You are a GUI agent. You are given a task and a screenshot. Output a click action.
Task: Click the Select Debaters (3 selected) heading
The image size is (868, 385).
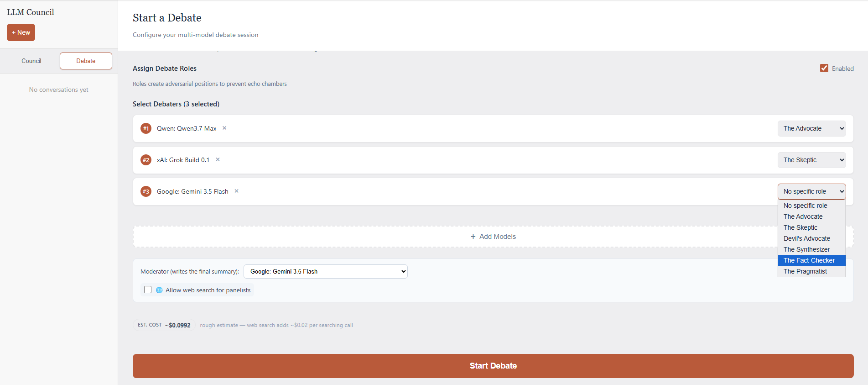click(176, 104)
